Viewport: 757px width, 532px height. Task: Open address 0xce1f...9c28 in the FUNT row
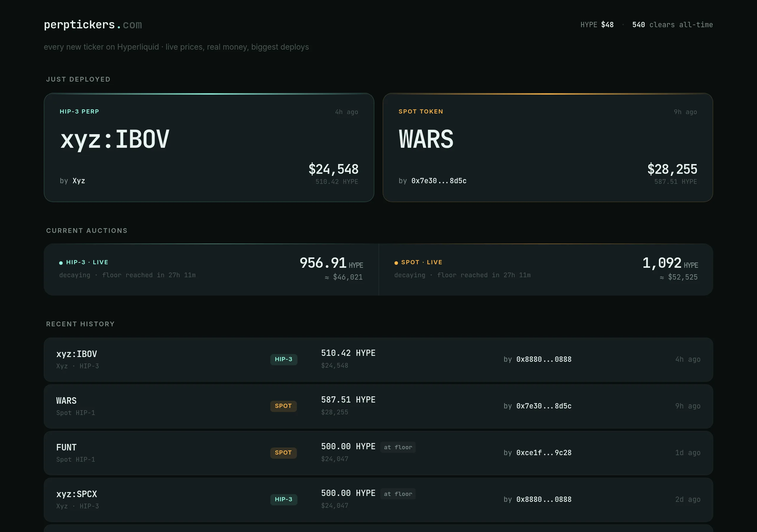click(544, 453)
